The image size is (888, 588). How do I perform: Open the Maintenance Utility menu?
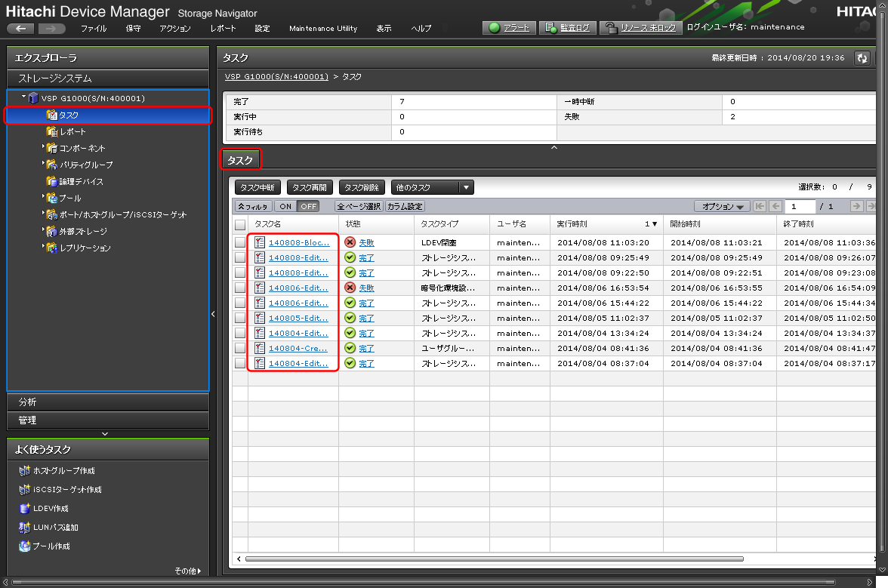tap(323, 29)
